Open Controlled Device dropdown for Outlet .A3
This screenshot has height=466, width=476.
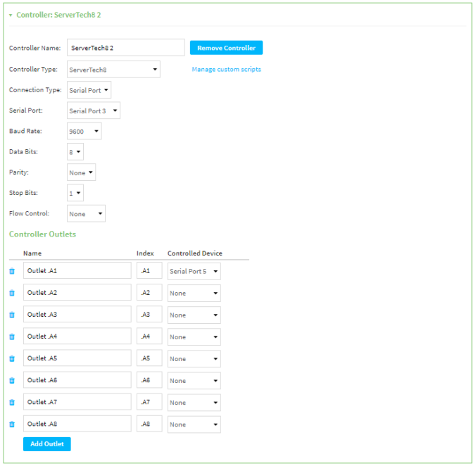tap(194, 315)
